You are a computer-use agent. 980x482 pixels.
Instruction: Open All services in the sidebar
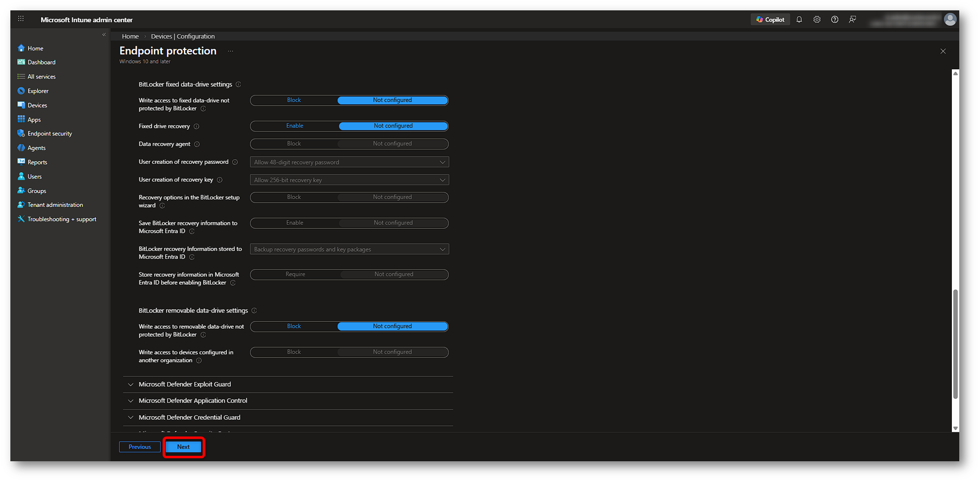point(41,77)
